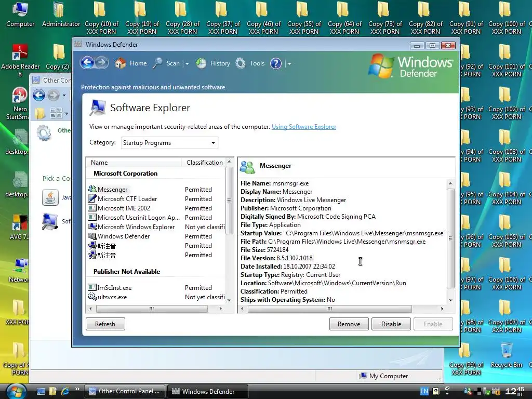Open Home in Windows Defender toolbar
532x399 pixels.
(131, 63)
